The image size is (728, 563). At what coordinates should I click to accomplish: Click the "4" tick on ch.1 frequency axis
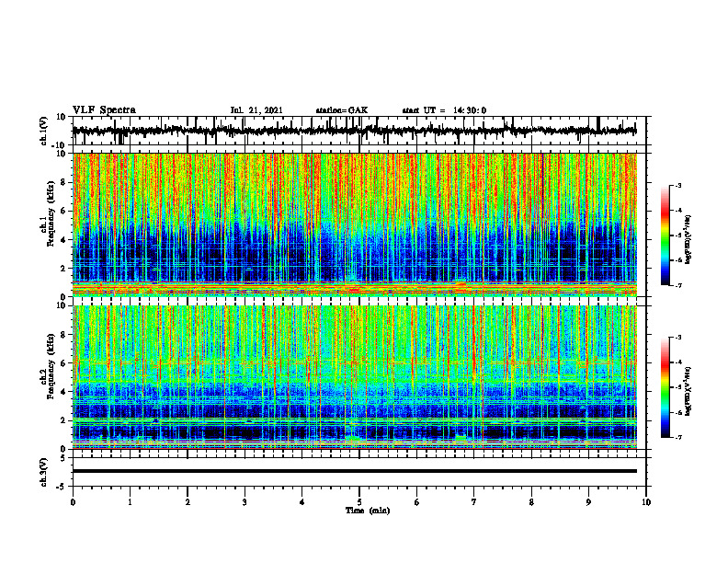[x=63, y=240]
